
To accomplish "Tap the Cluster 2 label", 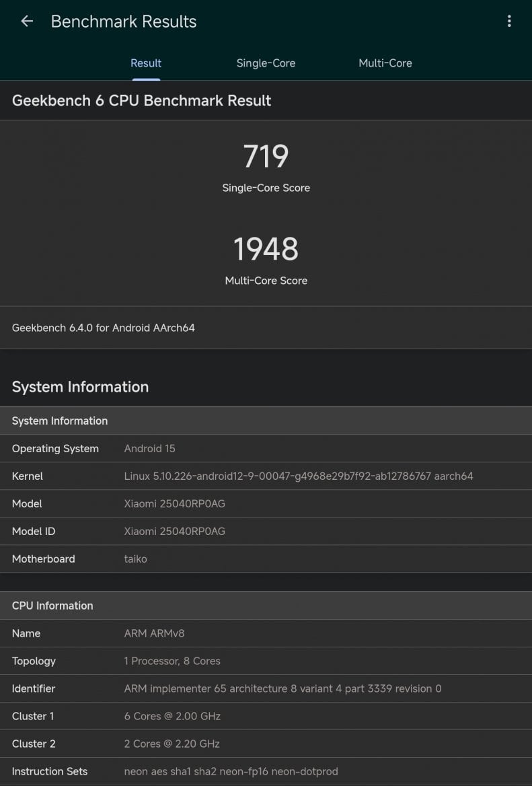I will click(34, 744).
